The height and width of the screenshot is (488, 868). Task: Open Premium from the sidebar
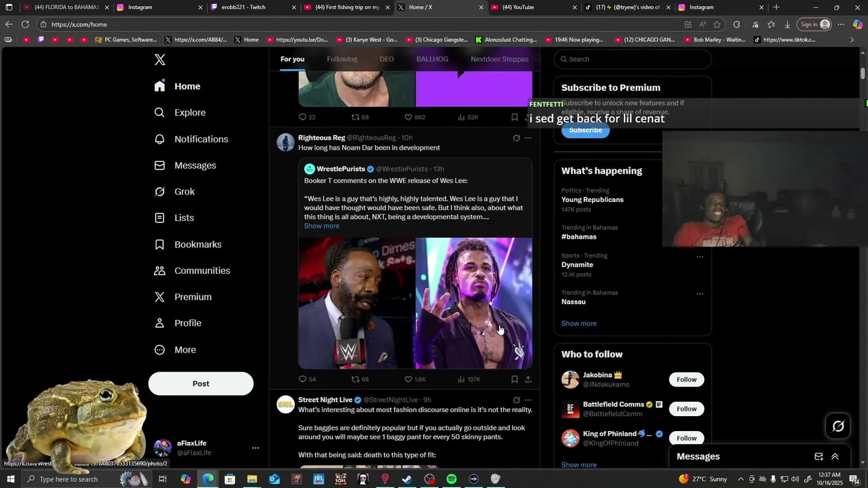183,297
